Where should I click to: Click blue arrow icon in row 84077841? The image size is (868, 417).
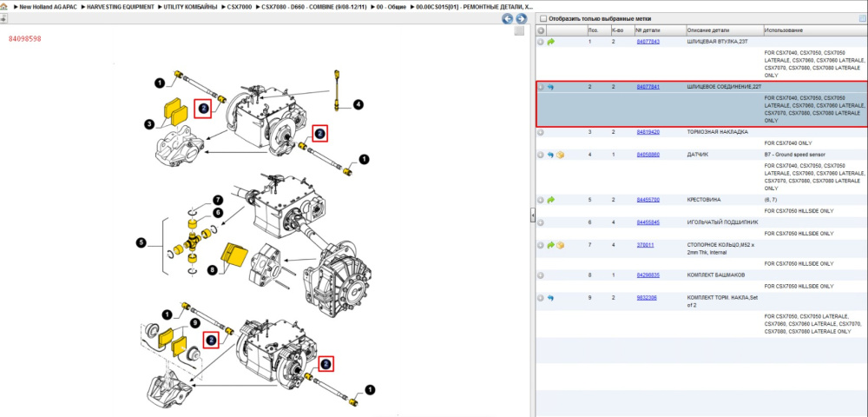point(551,87)
